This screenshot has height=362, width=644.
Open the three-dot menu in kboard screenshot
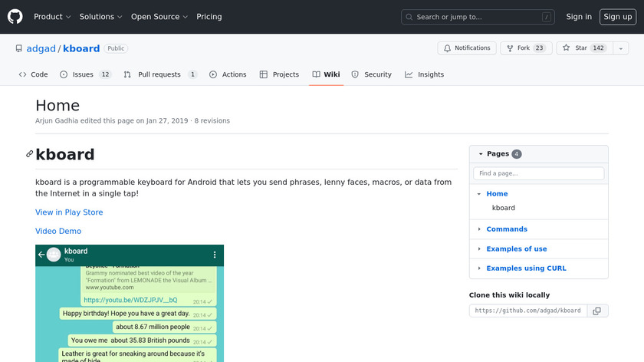[214, 255]
